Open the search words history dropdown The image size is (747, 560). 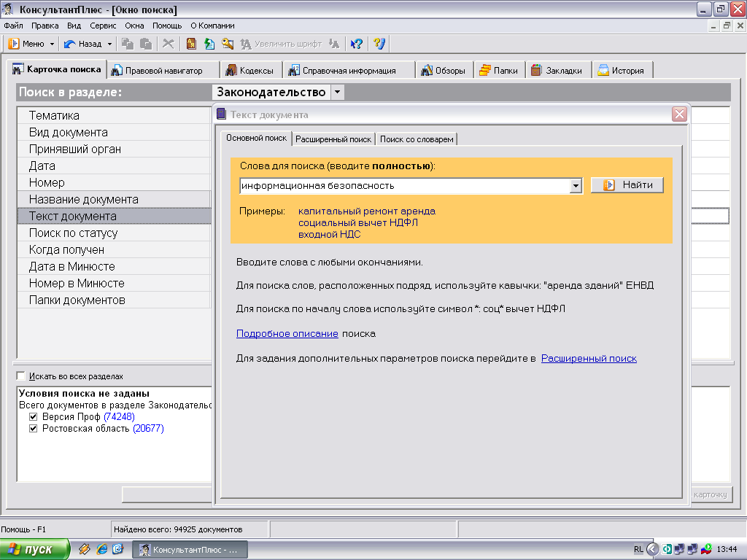pos(576,186)
